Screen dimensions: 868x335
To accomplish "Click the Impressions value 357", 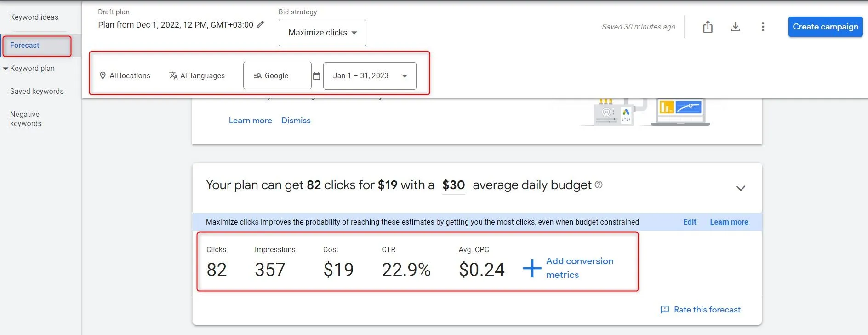I will [x=270, y=270].
